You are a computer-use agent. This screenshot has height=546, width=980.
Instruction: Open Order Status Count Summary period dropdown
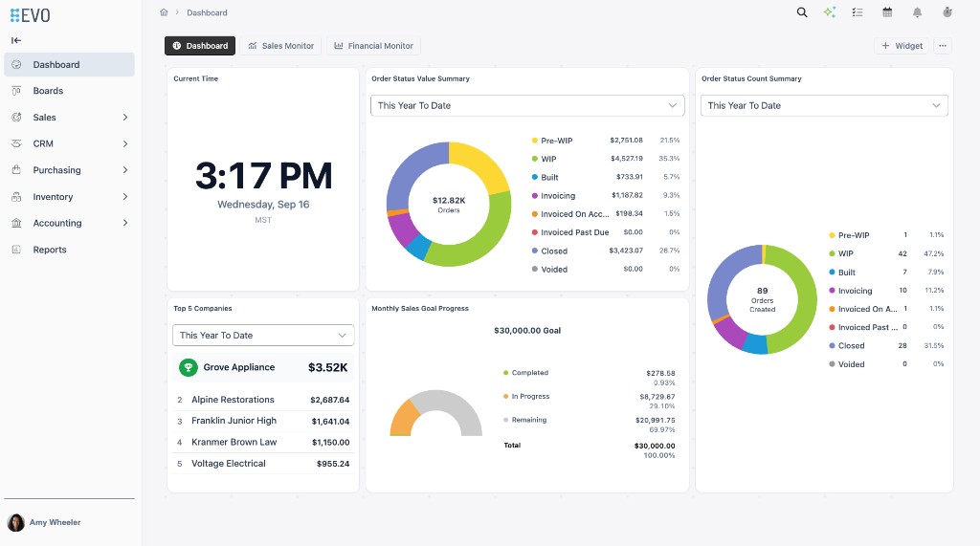point(824,105)
